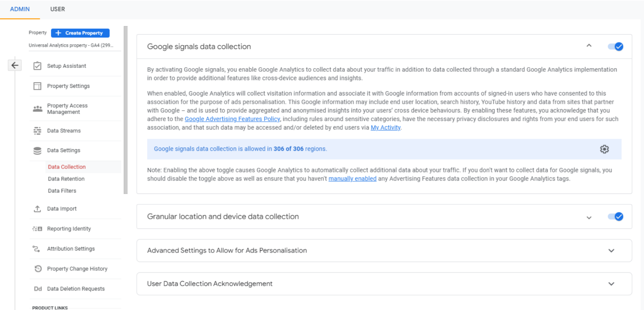Viewport: 644px width, 310px height.
Task: Click the back arrow icon in sidebar
Action: point(15,65)
